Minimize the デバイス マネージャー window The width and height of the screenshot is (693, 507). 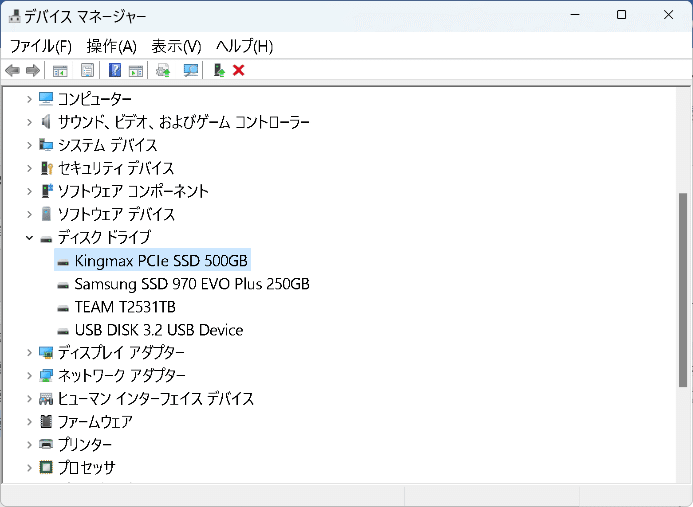(575, 15)
